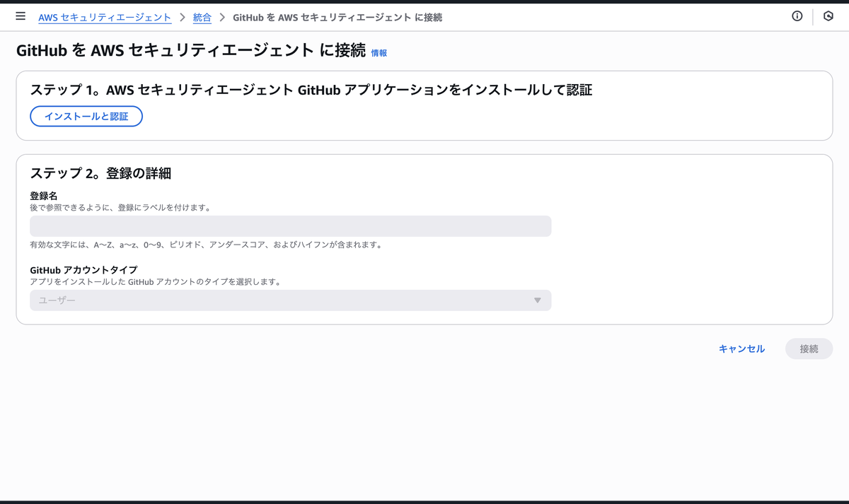Click the dropdown arrow of the ユーザー selector

click(x=537, y=300)
